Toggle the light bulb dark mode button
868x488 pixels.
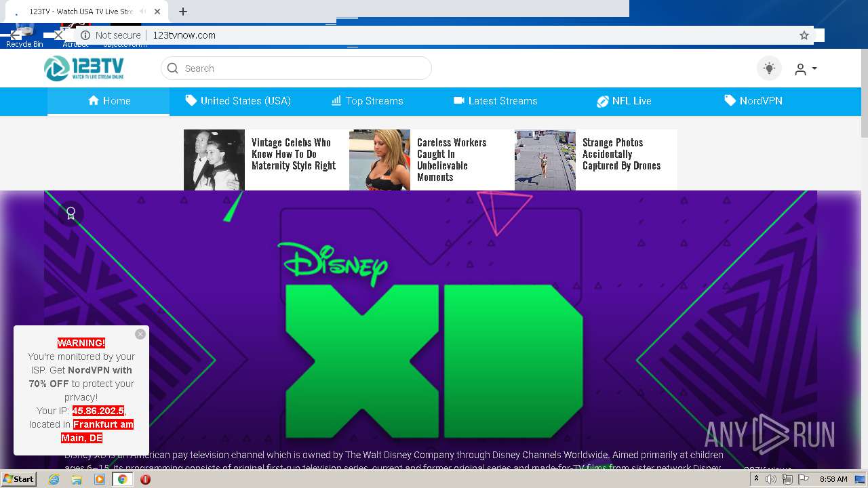click(x=769, y=68)
